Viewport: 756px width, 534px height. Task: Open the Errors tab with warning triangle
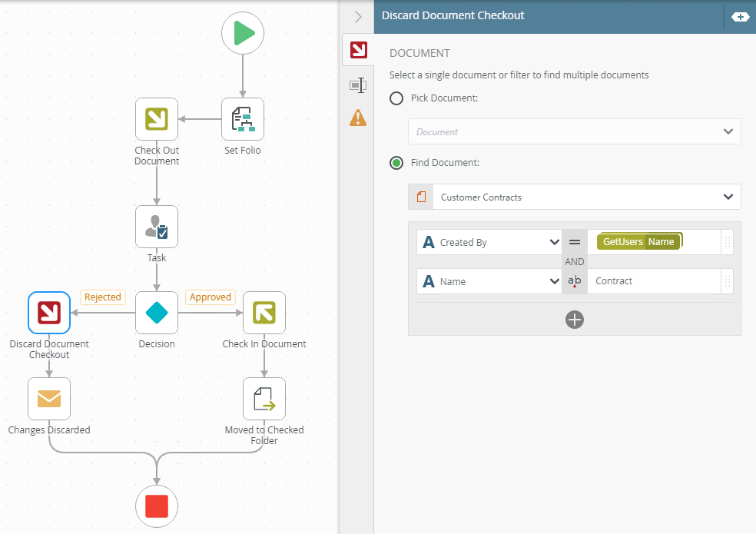pos(358,118)
